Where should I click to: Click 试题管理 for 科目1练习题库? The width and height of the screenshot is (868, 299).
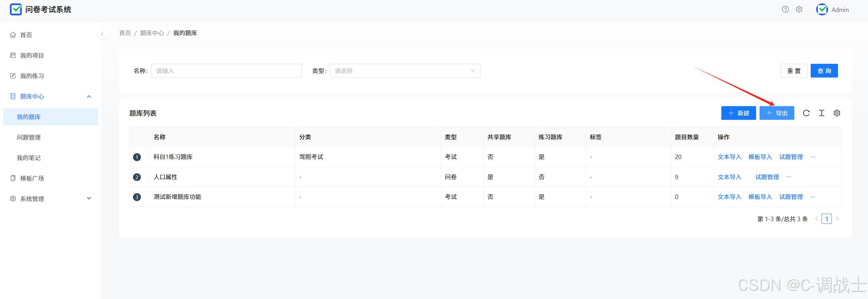coord(791,157)
